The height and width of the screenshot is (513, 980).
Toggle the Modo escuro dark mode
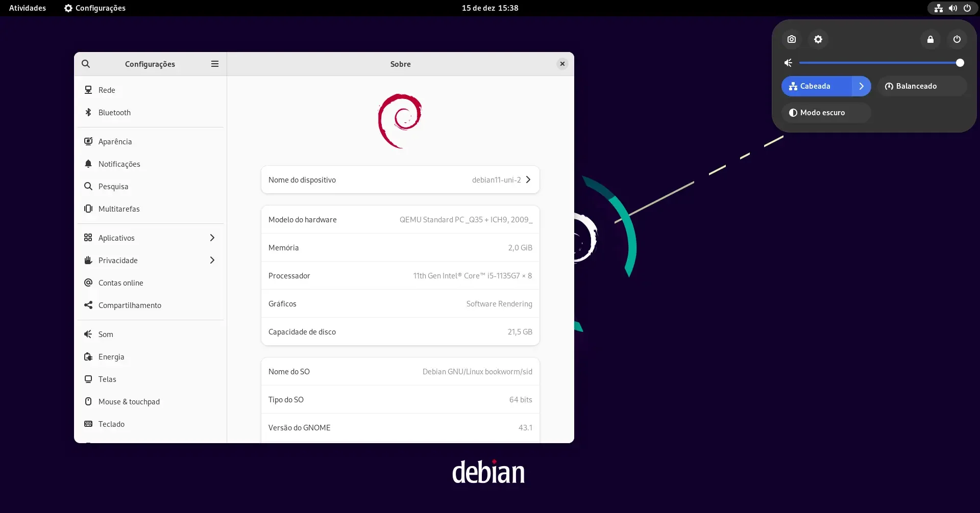pos(826,113)
